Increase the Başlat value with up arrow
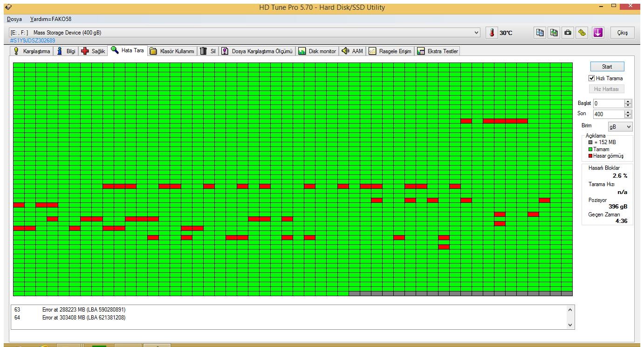The height and width of the screenshot is (347, 644). pos(628,101)
